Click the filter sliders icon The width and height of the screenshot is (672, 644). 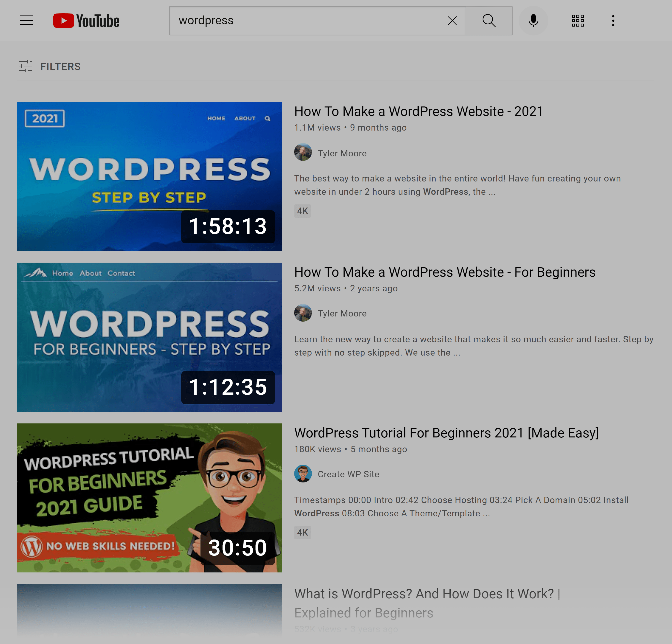click(x=25, y=66)
